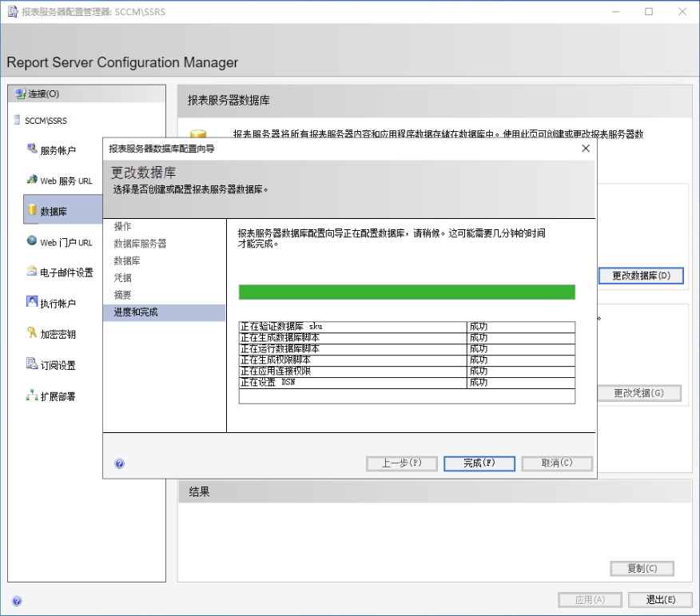Click the 扩展部署 scale-out icon
The height and width of the screenshot is (616, 700).
[32, 395]
